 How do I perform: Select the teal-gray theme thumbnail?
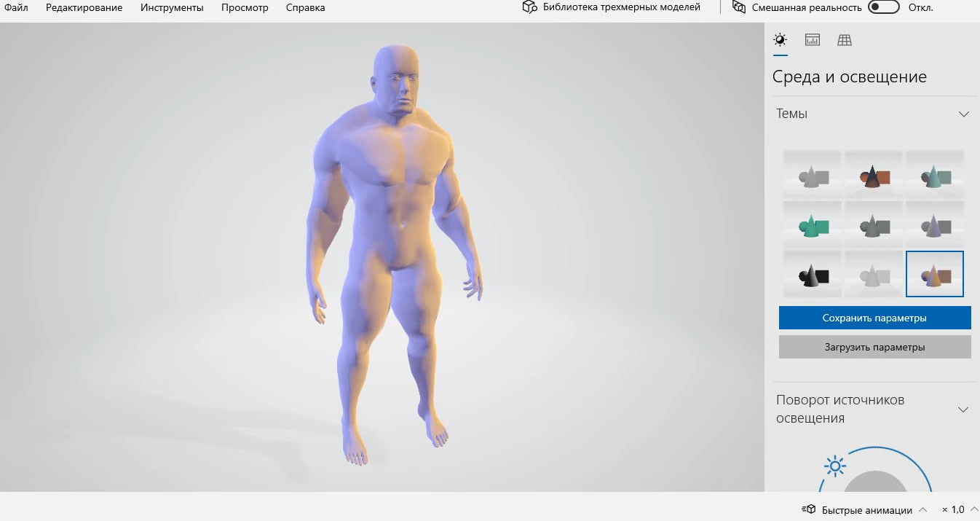click(935, 175)
